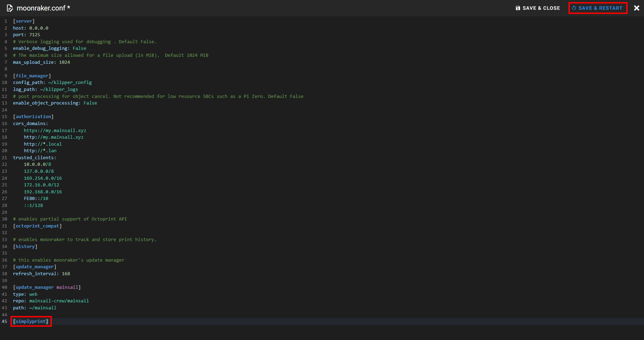Click the enable_object_processing False value

click(x=90, y=103)
